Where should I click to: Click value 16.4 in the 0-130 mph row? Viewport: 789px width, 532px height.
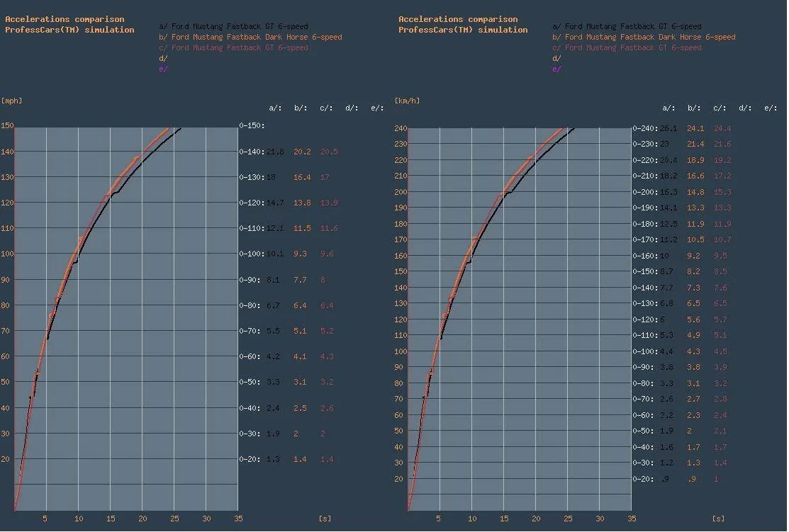coord(302,177)
